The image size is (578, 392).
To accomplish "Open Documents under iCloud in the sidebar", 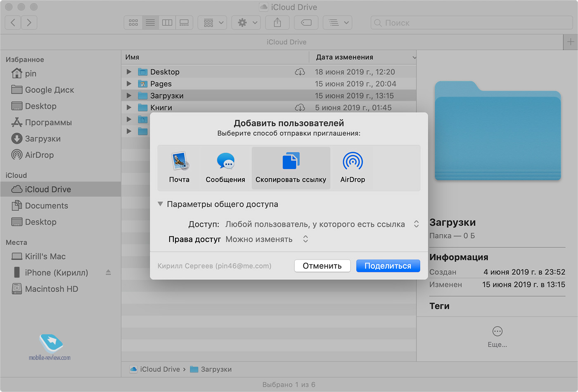I will [60, 205].
